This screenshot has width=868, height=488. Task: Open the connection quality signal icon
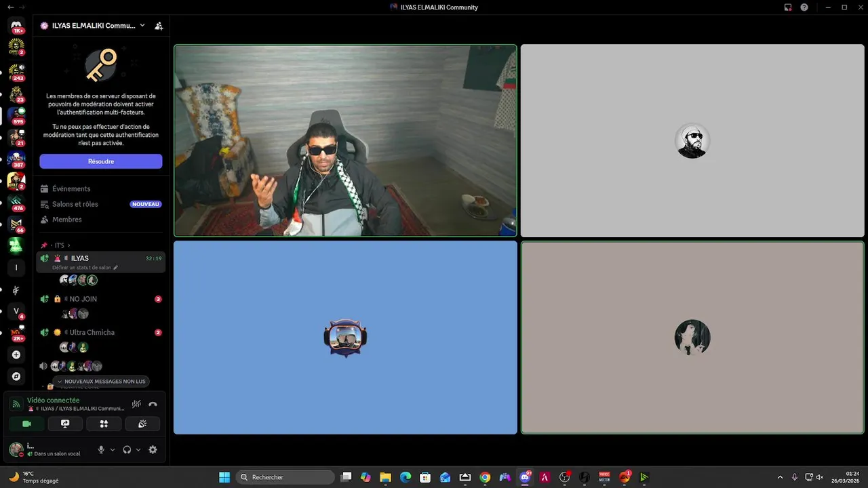[x=16, y=404]
